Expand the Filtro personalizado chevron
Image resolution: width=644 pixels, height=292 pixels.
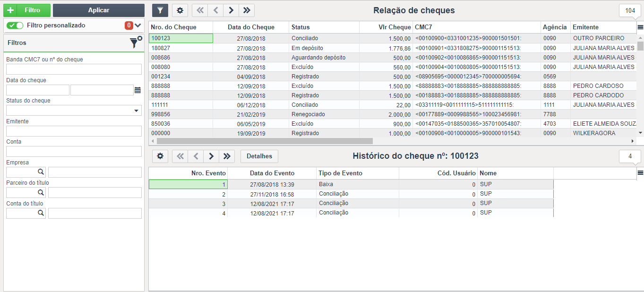(138, 26)
